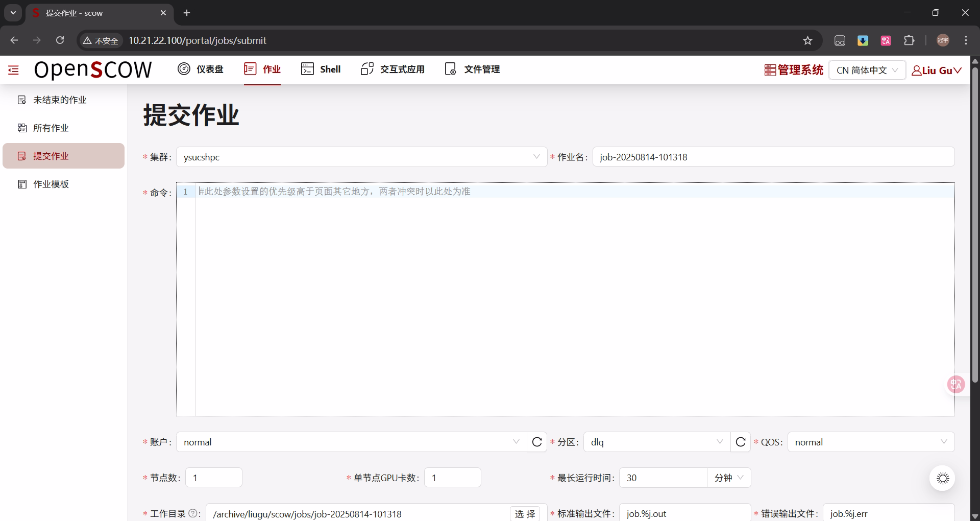The height and width of the screenshot is (521, 980).
Task: Refresh the 账户 account list
Action: [536, 441]
